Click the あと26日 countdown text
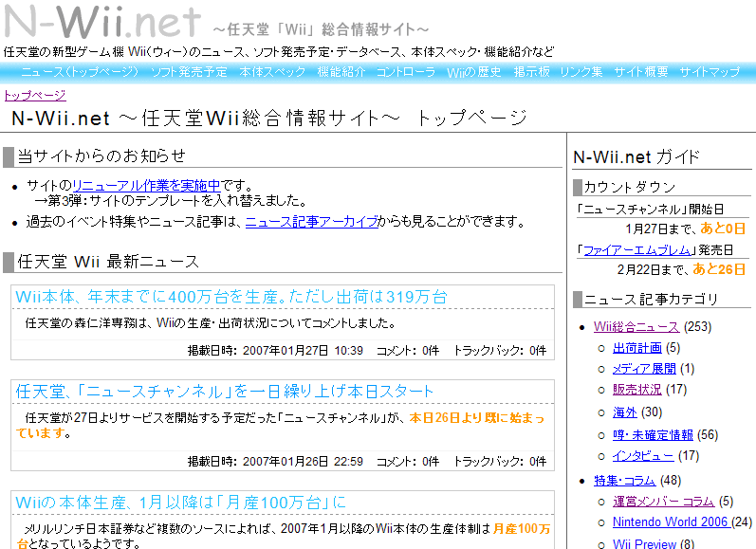 click(x=719, y=269)
